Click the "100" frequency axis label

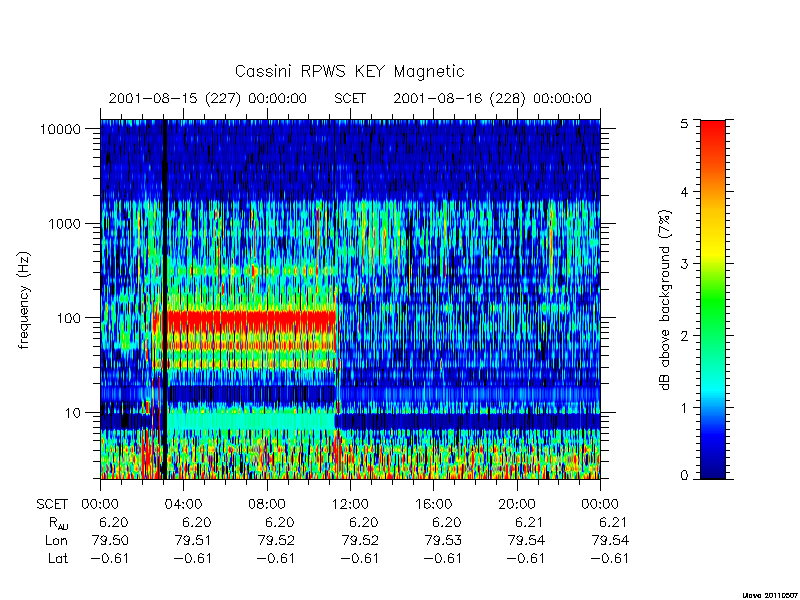(69, 318)
